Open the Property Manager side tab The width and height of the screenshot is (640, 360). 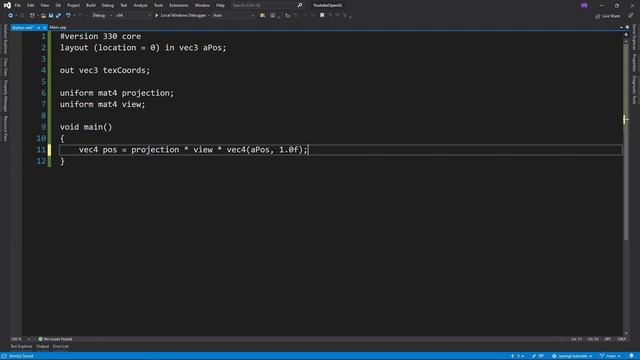pos(5,96)
